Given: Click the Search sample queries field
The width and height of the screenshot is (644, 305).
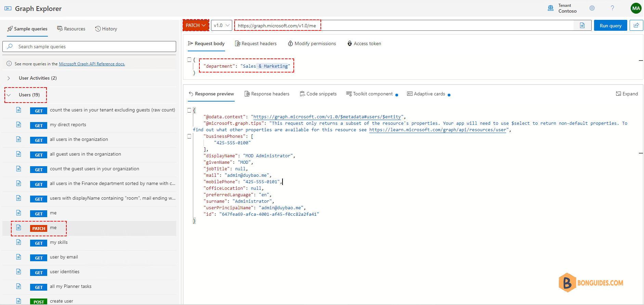Looking at the screenshot, I should click(x=89, y=47).
